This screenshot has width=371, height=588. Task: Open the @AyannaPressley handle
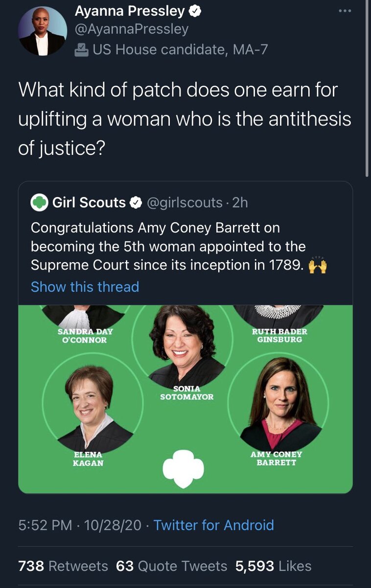pos(131,29)
